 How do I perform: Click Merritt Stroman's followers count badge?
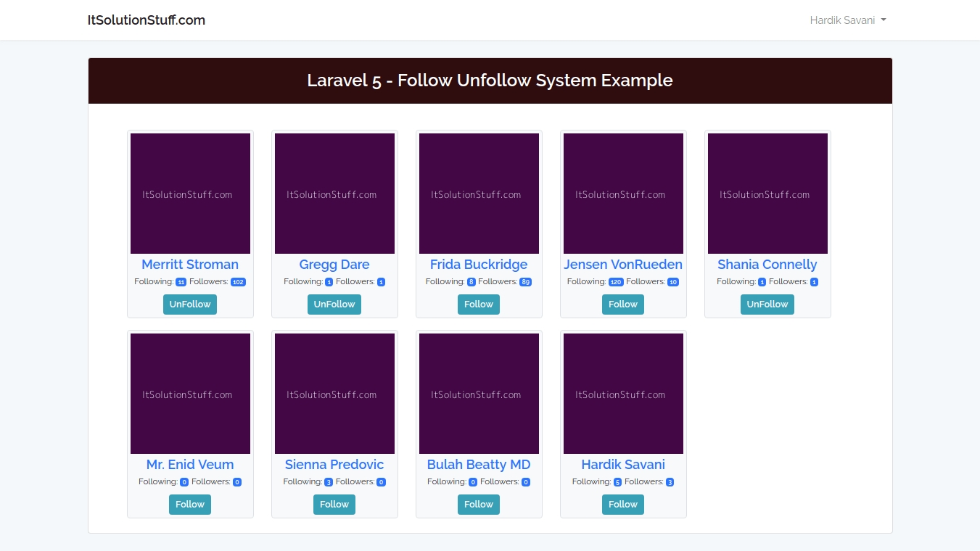(x=238, y=282)
